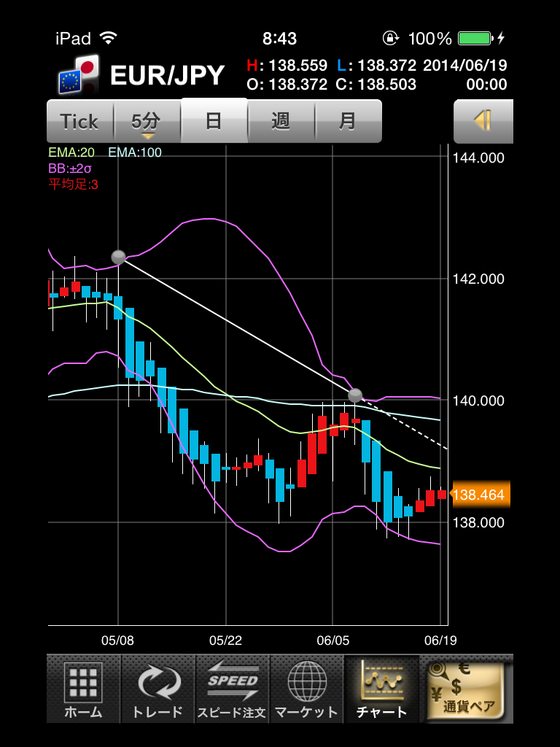Tap the rotation lock status icon

391,38
